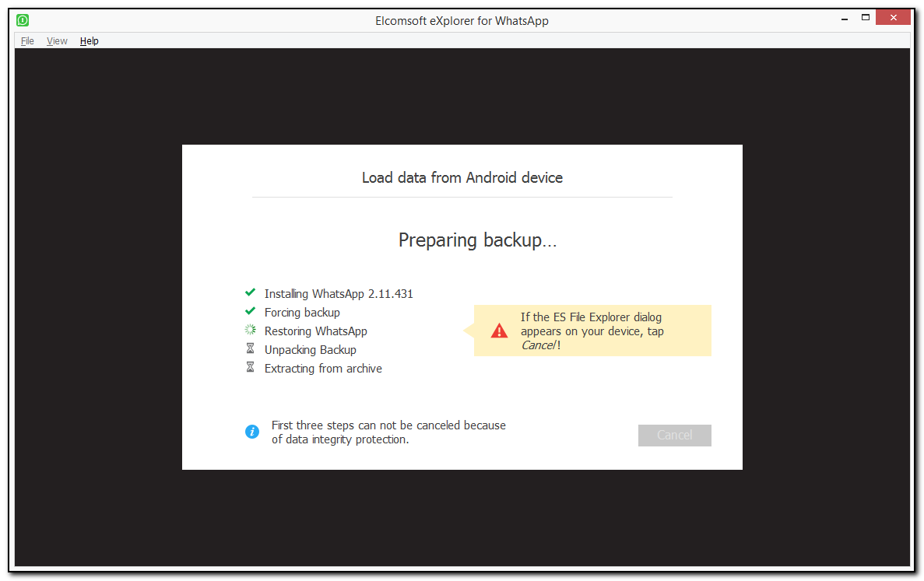The image size is (924, 581).
Task: Open the Help menu
Action: point(90,41)
